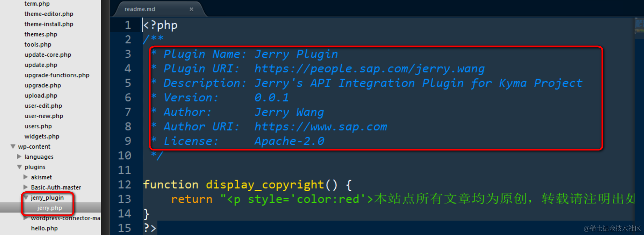Screen dimensions: 644x235
Task: Open user-new.php file
Action: coord(44,116)
